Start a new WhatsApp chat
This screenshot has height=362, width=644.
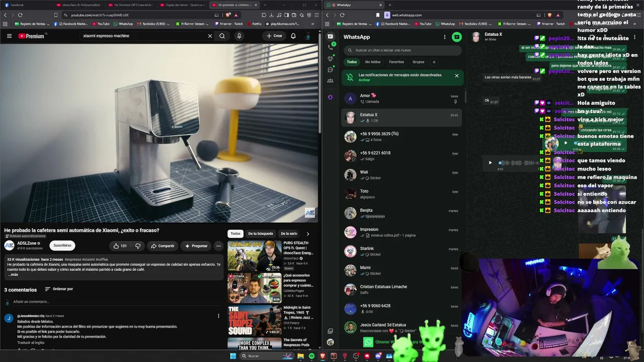pos(457,37)
